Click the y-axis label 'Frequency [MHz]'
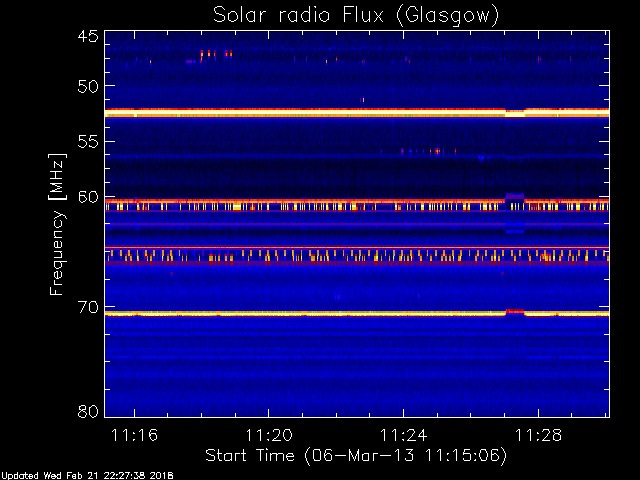Screen dimensions: 640x480 click(x=57, y=224)
